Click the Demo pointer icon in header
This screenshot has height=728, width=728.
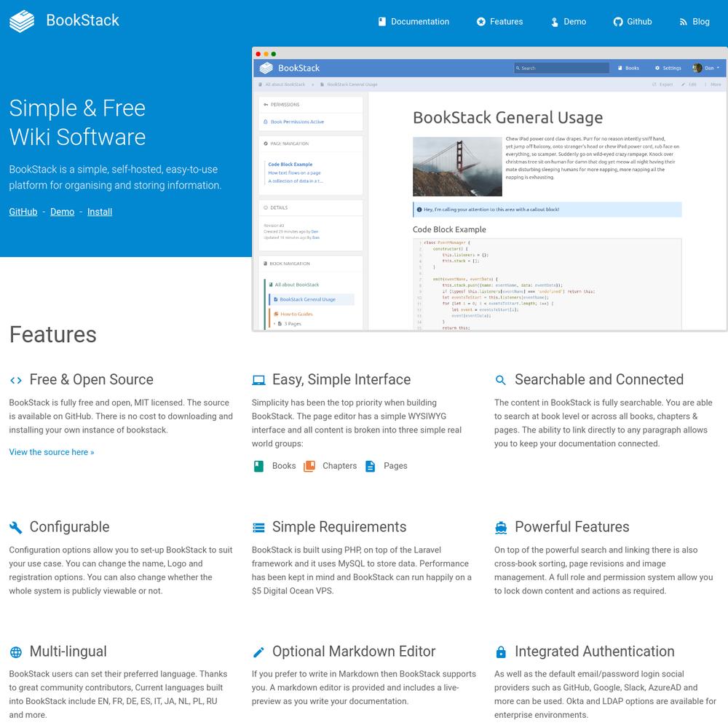click(x=554, y=22)
